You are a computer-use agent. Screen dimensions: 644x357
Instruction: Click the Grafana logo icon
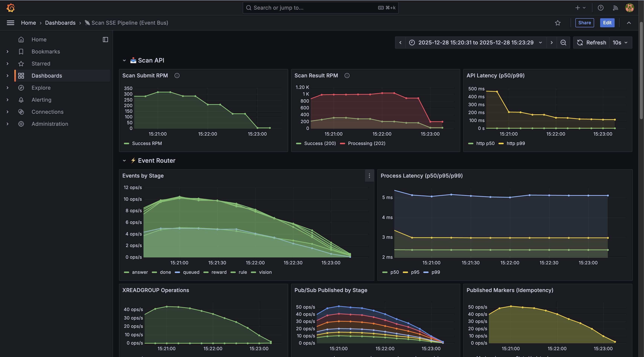tap(11, 8)
